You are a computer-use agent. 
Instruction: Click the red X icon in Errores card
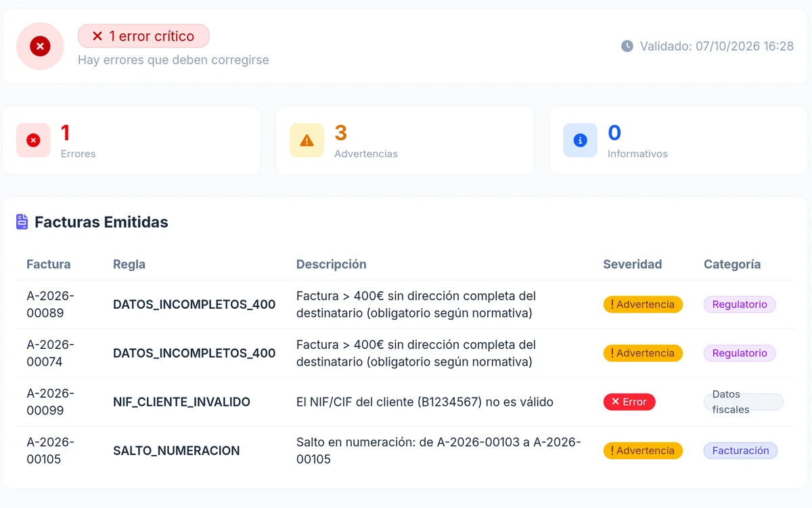click(x=33, y=140)
